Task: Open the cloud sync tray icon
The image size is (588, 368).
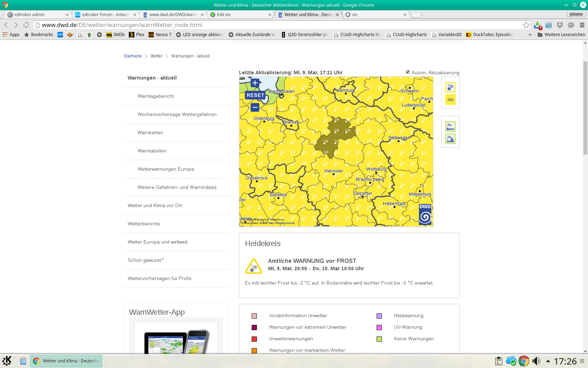Action: pos(511,361)
